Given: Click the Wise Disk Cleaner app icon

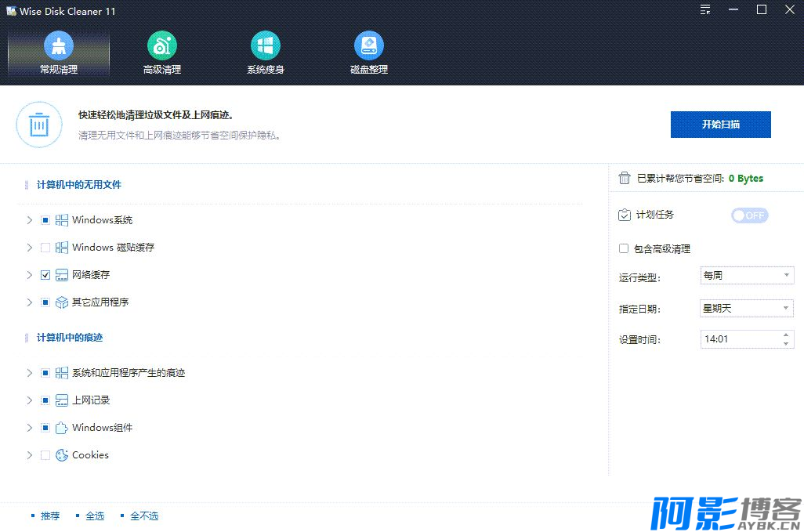Looking at the screenshot, I should pyautogui.click(x=11, y=11).
